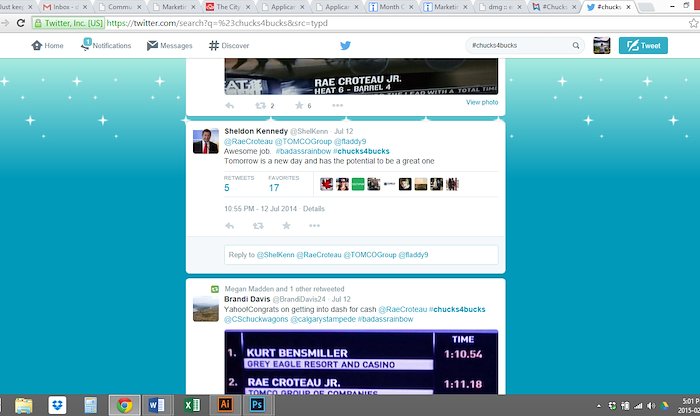
Task: Open the profile avatar menu
Action: tap(601, 46)
